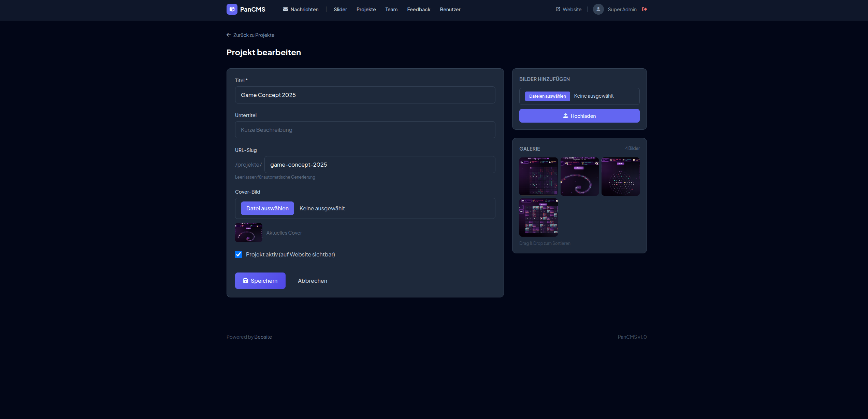The width and height of the screenshot is (868, 419).
Task: Open the Team navigation item
Action: (x=391, y=9)
